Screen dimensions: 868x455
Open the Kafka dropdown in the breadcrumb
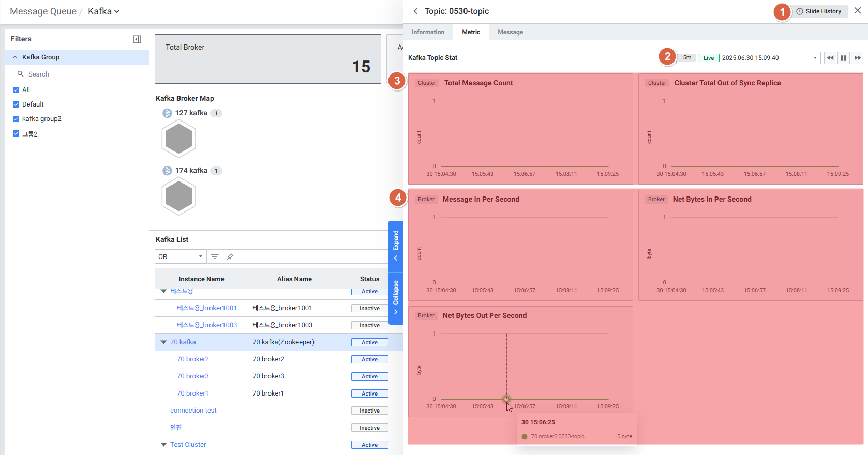(103, 11)
